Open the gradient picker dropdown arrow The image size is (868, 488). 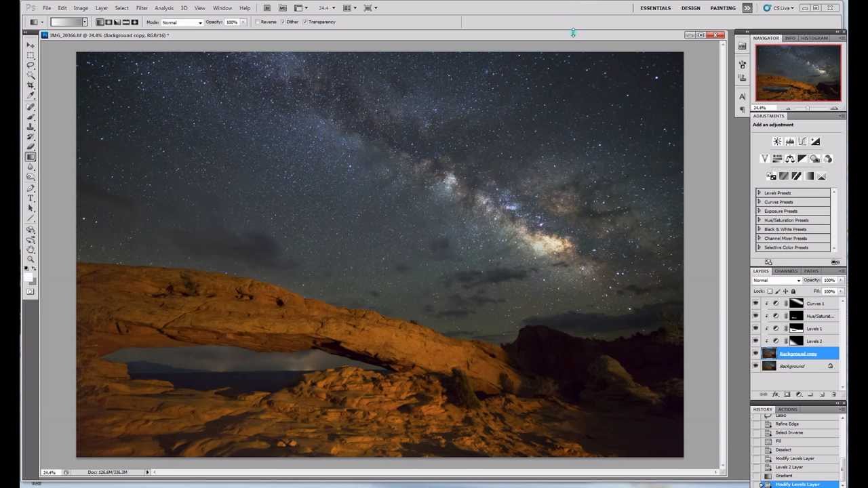[x=85, y=22]
